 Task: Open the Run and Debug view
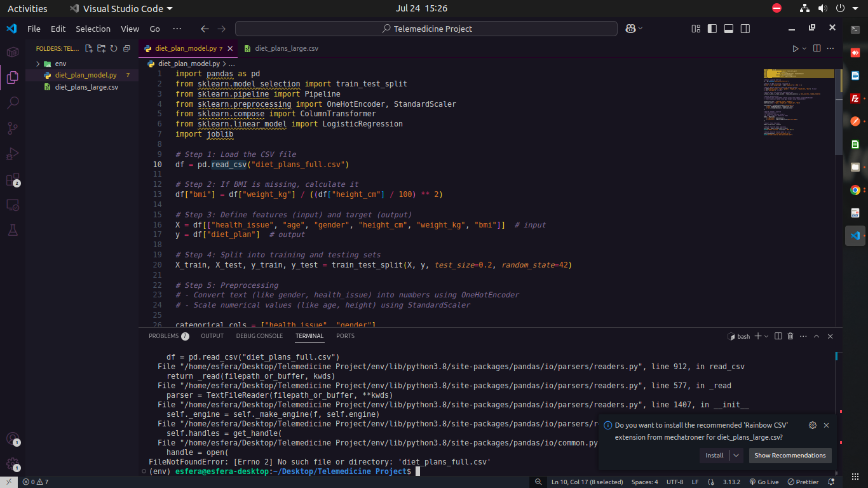point(13,154)
